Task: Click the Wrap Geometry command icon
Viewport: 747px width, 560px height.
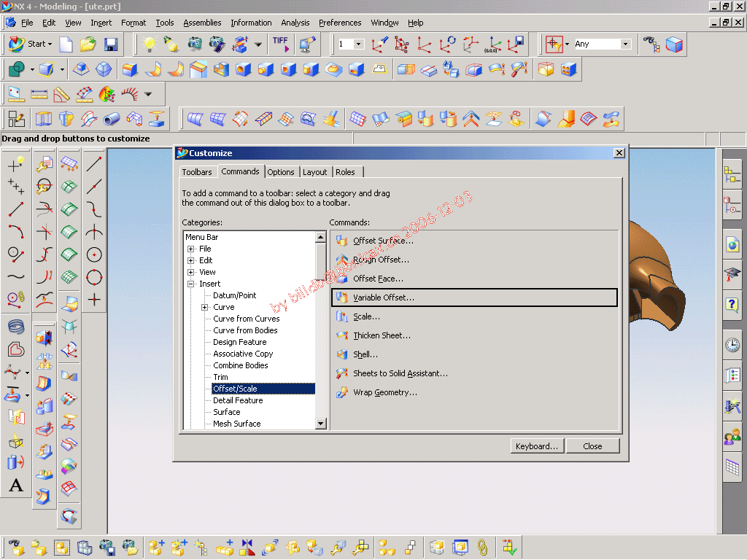Action: click(342, 392)
